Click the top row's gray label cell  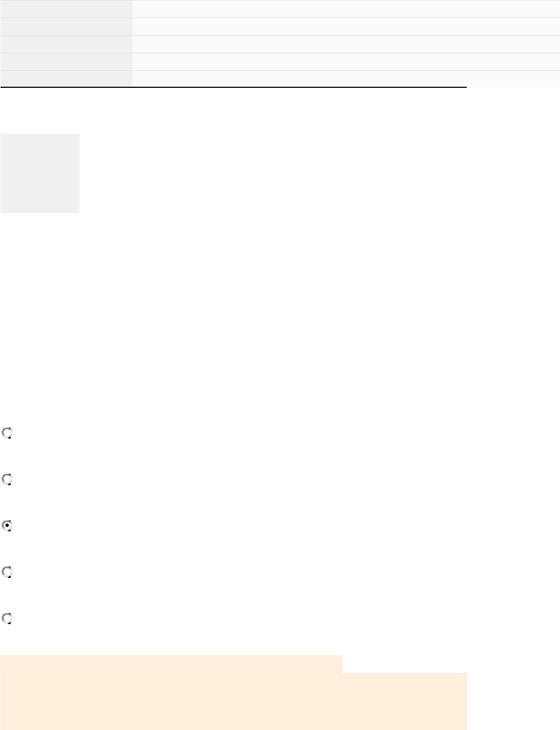[66, 9]
